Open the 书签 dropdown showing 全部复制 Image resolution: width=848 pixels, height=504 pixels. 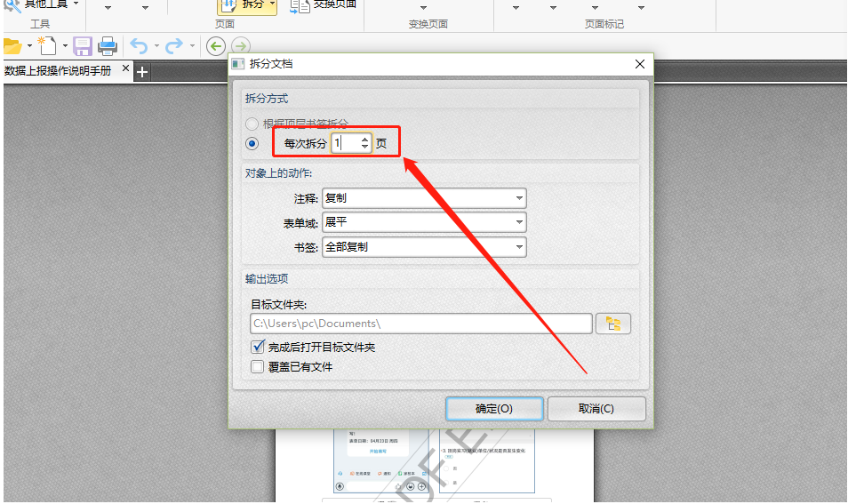424,247
